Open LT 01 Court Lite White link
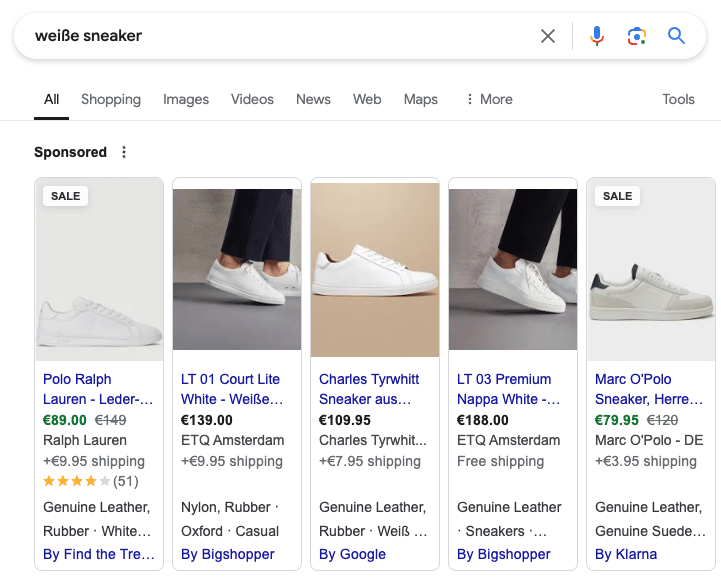The width and height of the screenshot is (721, 580). pyautogui.click(x=232, y=389)
